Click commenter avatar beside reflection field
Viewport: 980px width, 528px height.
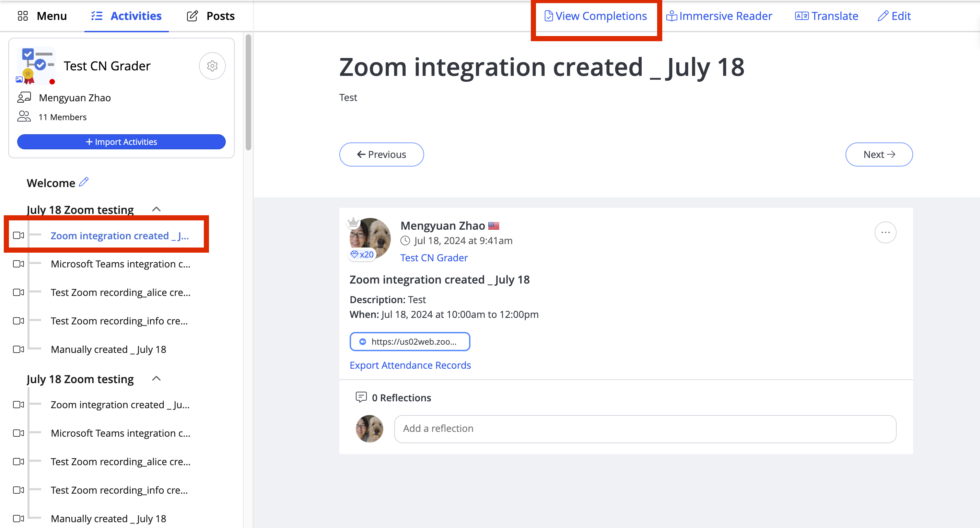[370, 429]
